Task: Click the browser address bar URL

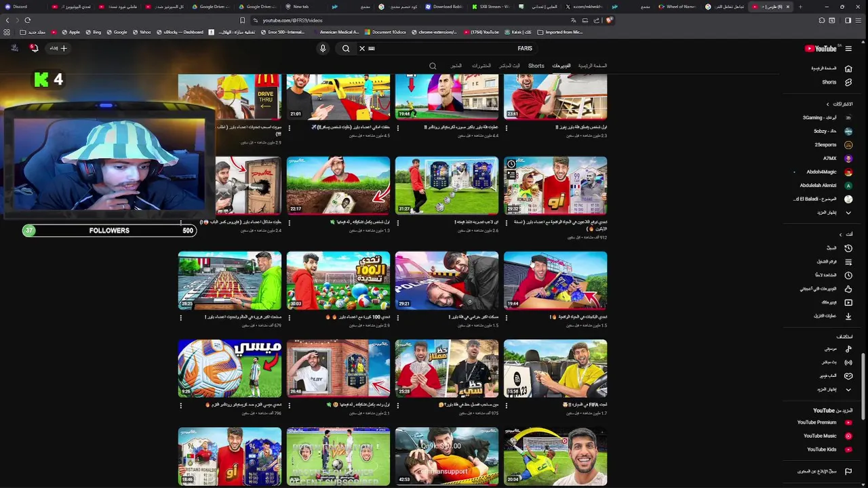Action: pyautogui.click(x=292, y=20)
